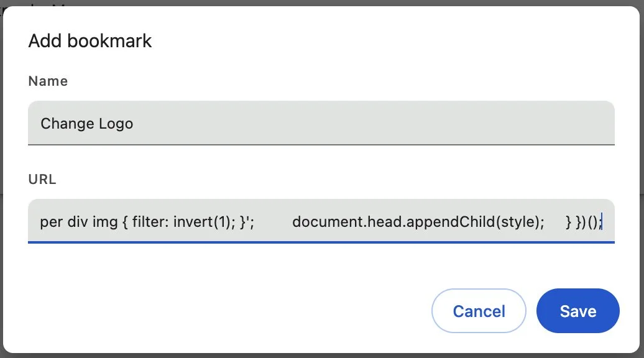Click the word bookmark in the heading

pos(109,41)
